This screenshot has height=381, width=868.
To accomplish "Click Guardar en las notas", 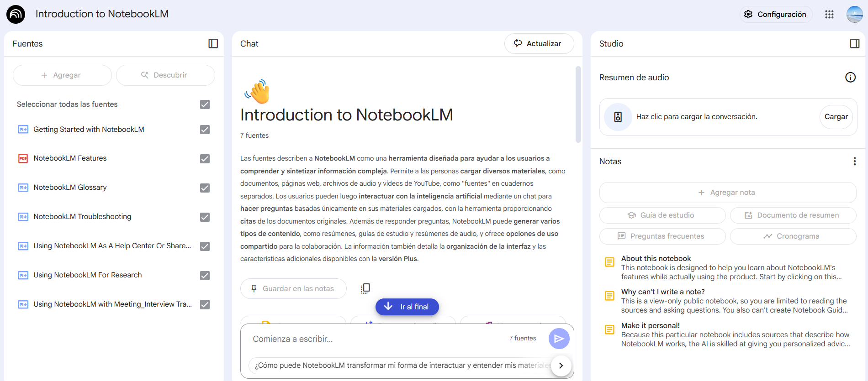I will click(293, 288).
